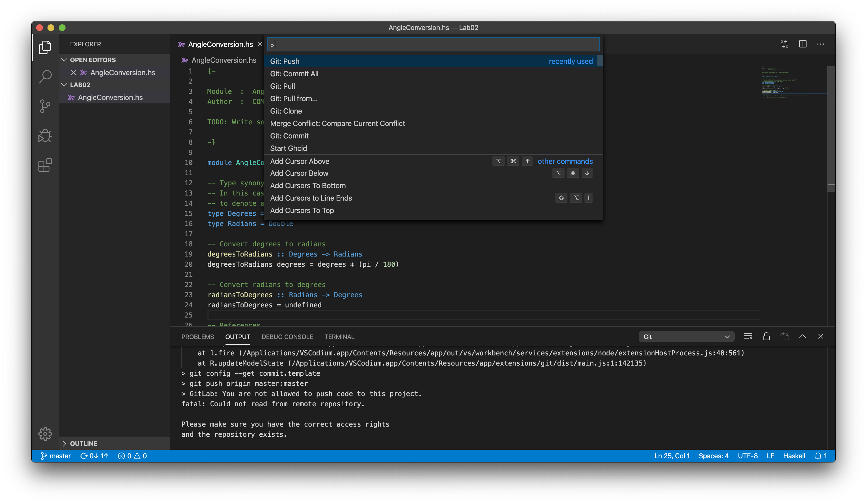Choose the Git: Clone command
The width and height of the screenshot is (867, 504).
(433, 111)
